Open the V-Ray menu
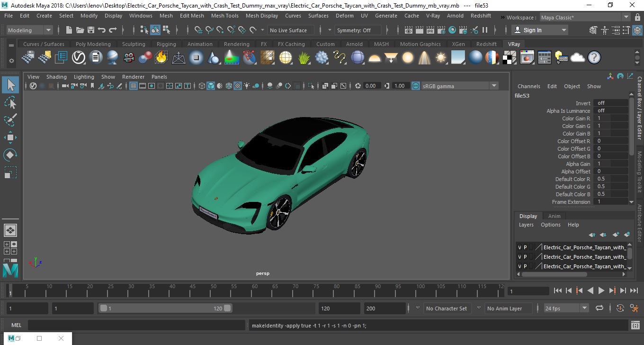The width and height of the screenshot is (644, 345). click(433, 16)
